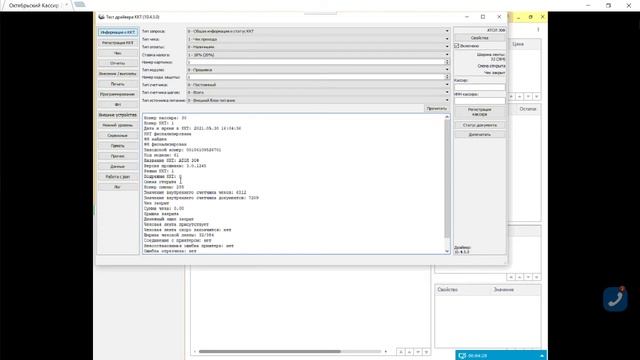Open the Информация о ККТ tab

click(118, 32)
